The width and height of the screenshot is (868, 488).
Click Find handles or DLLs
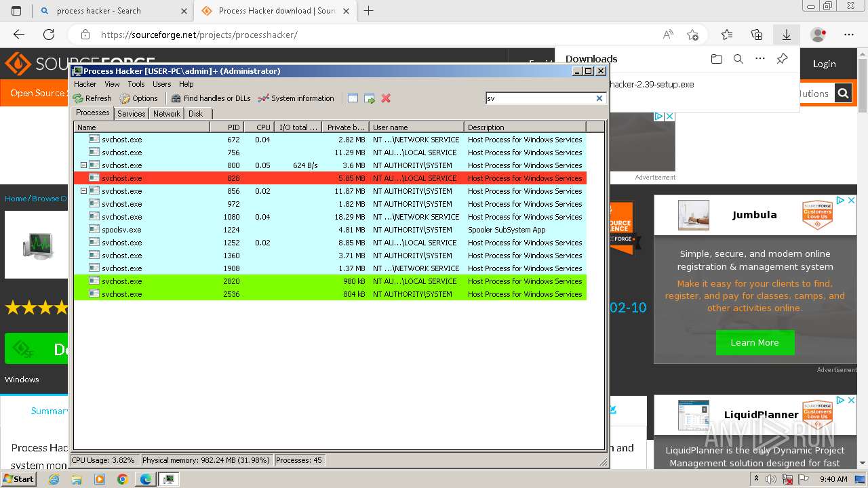coord(211,98)
